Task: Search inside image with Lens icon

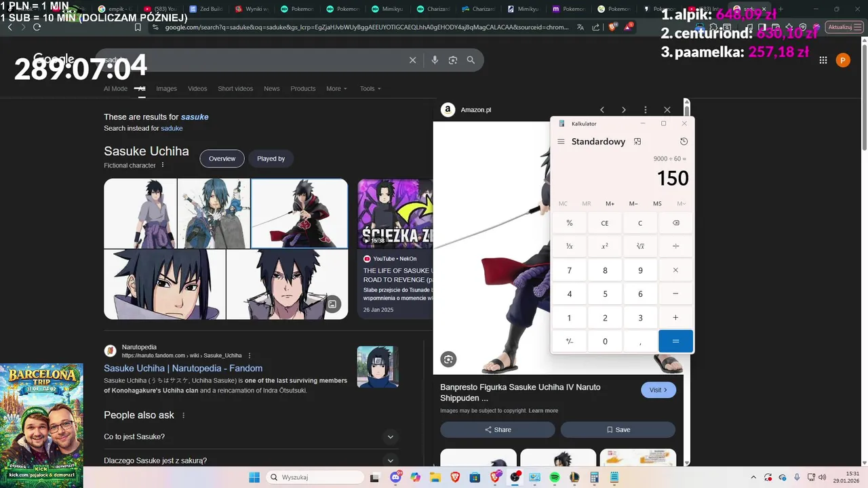Action: coord(448,359)
